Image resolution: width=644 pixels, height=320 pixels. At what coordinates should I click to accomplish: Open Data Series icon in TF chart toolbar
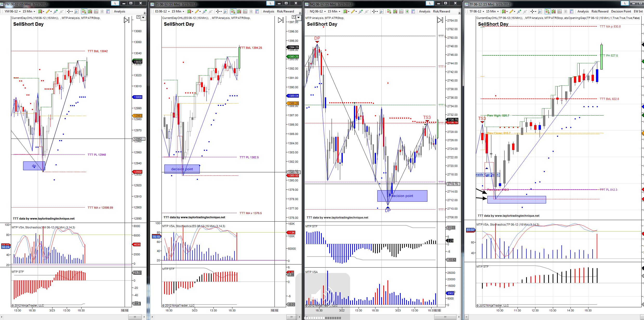[554, 11]
